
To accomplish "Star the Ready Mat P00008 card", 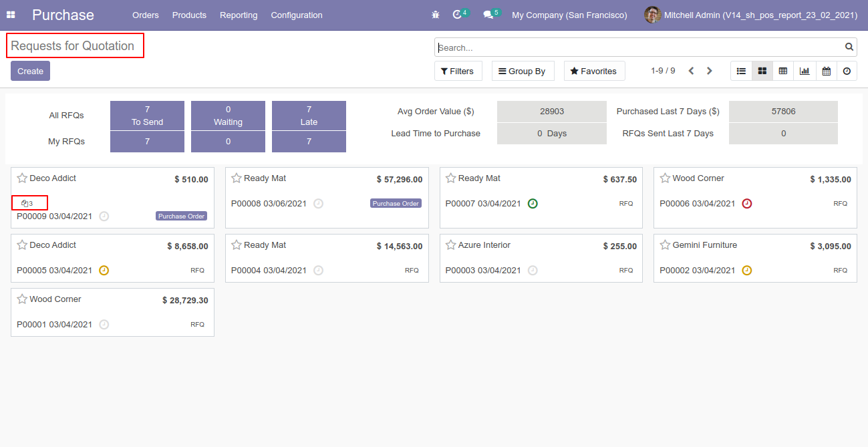I will [237, 178].
